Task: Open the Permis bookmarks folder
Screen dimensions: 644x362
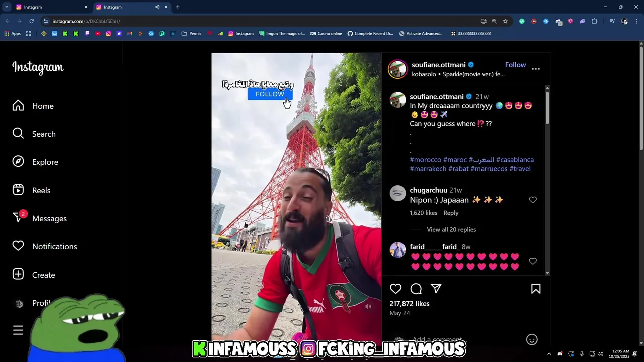Action: [x=192, y=34]
